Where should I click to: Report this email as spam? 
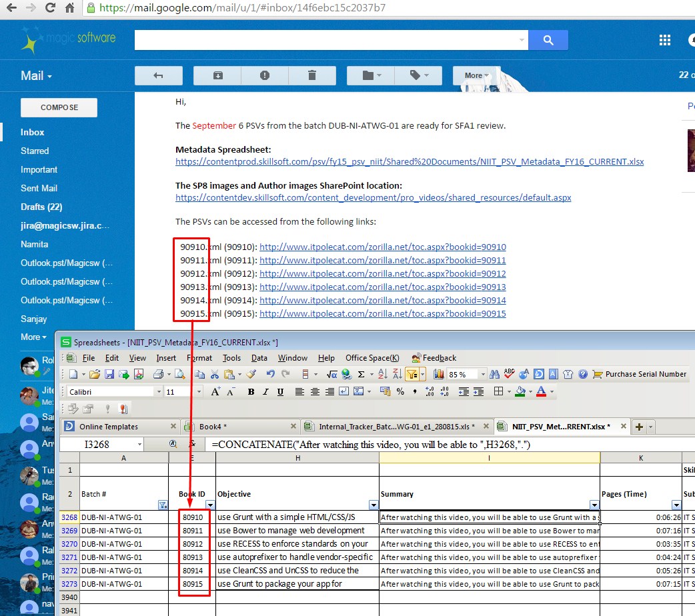click(x=265, y=76)
